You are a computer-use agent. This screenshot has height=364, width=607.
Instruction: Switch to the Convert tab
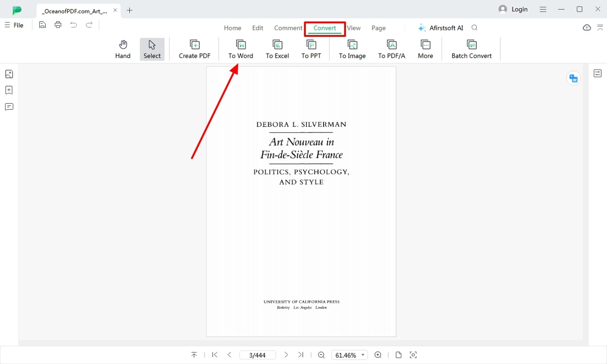325,28
